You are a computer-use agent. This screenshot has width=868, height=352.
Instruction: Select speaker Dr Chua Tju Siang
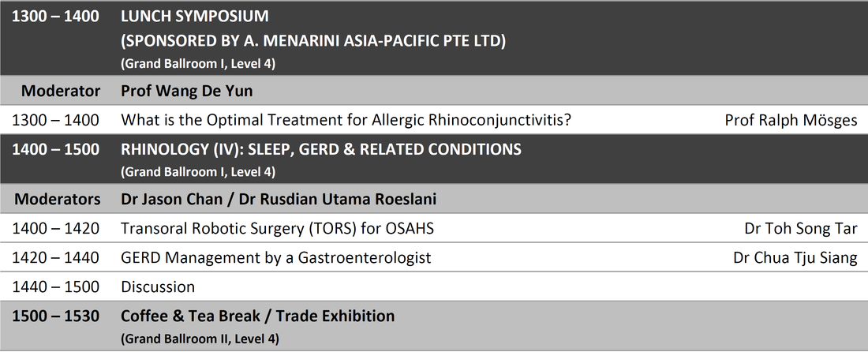click(x=795, y=257)
